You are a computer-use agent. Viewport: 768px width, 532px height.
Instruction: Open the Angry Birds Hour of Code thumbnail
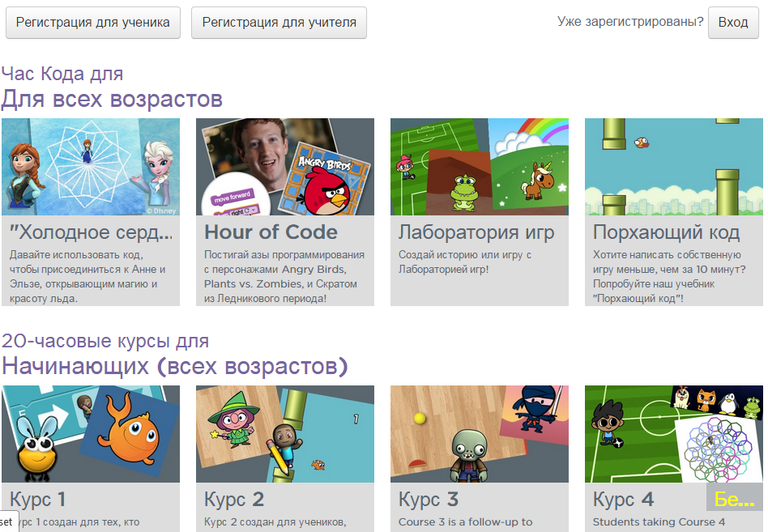pos(285,167)
